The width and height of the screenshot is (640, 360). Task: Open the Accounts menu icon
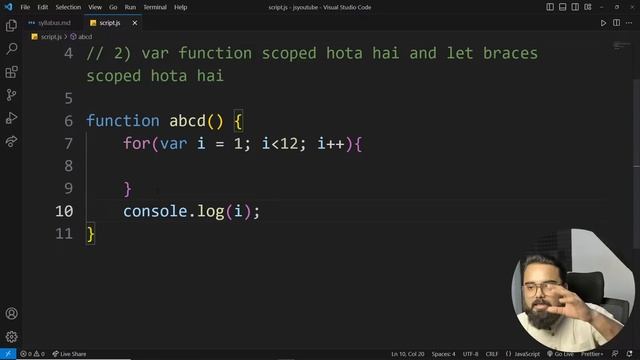(x=11, y=313)
